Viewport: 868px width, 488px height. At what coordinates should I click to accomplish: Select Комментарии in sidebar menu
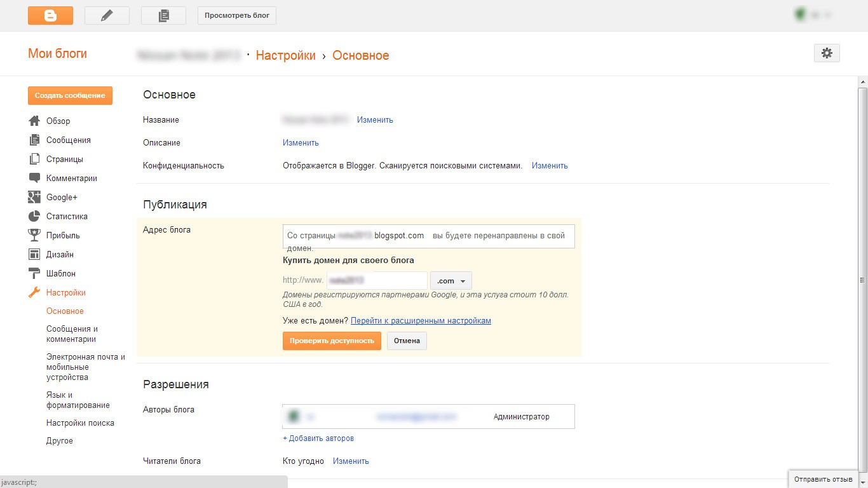pyautogui.click(x=72, y=178)
